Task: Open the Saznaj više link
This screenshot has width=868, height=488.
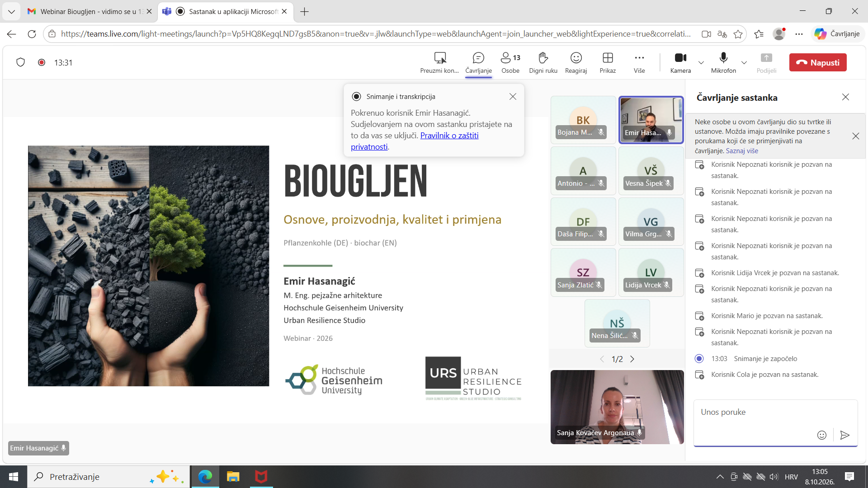Action: pos(742,151)
